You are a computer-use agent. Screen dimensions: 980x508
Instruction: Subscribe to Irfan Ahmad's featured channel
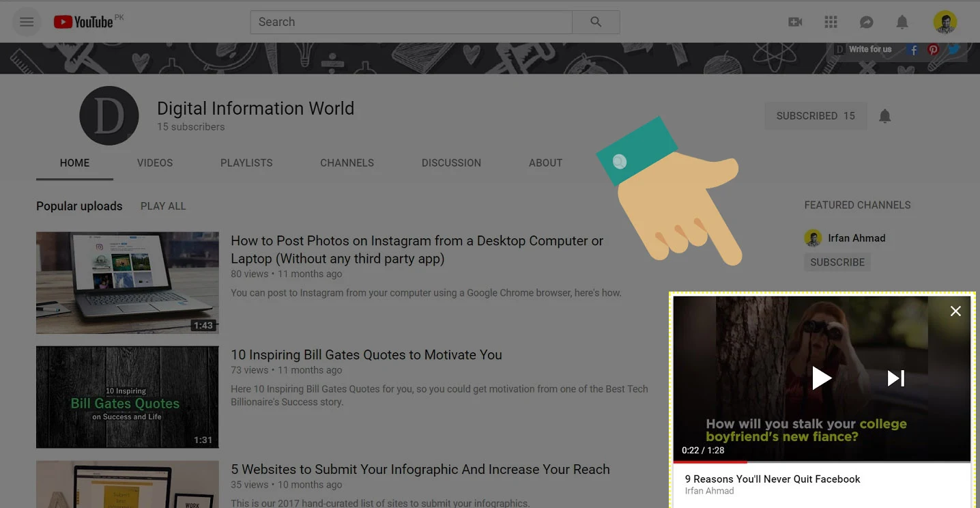[x=837, y=262]
